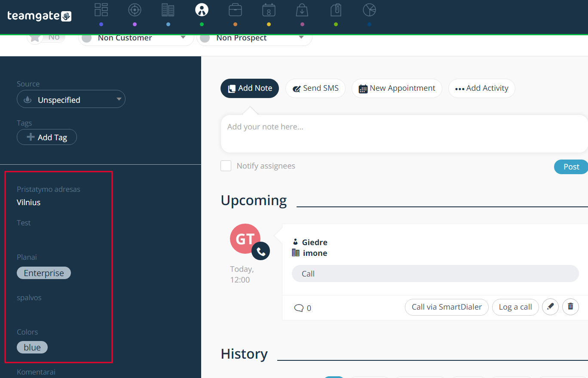Click the Post button
The image size is (588, 378).
pyautogui.click(x=571, y=167)
